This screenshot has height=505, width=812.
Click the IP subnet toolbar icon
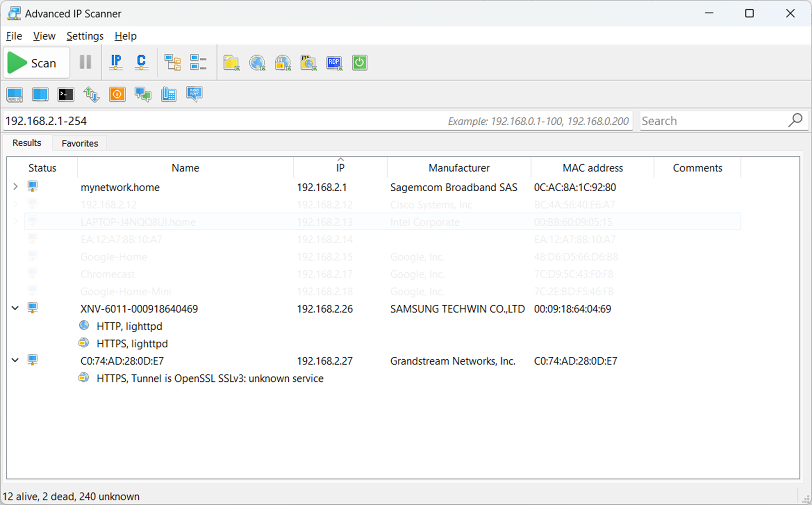pos(116,62)
